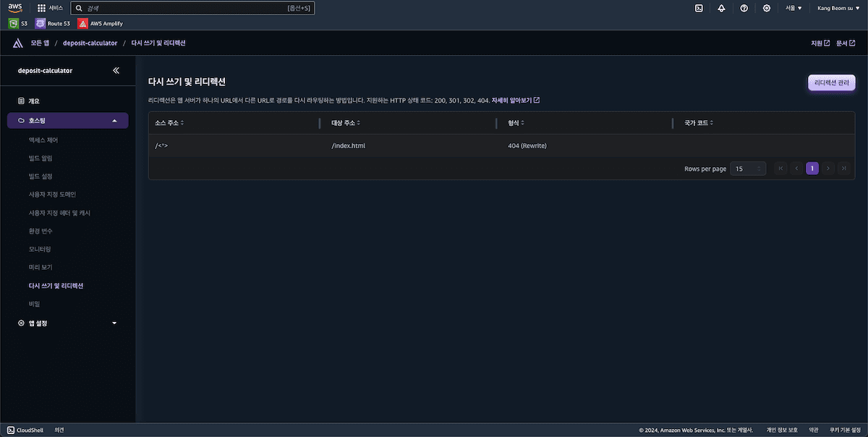
Task: Select 사용자 지정 도메인 in sidebar
Action: point(52,195)
